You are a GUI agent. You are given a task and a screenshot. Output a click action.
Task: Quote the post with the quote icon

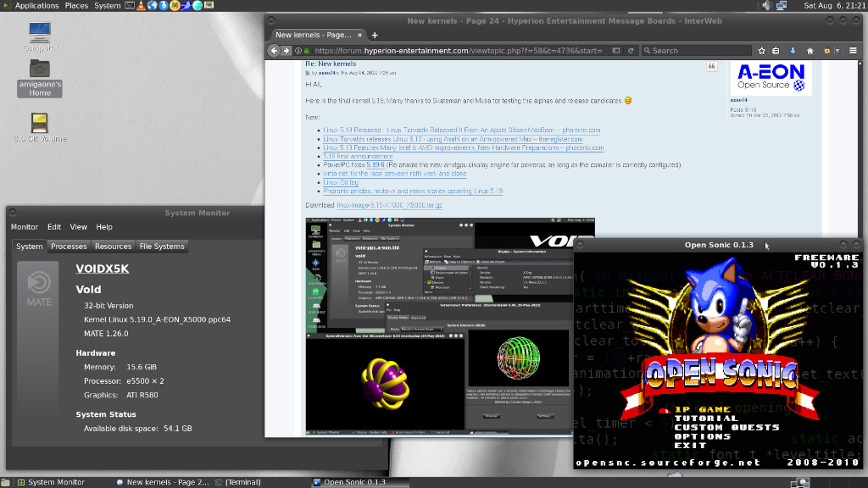712,66
